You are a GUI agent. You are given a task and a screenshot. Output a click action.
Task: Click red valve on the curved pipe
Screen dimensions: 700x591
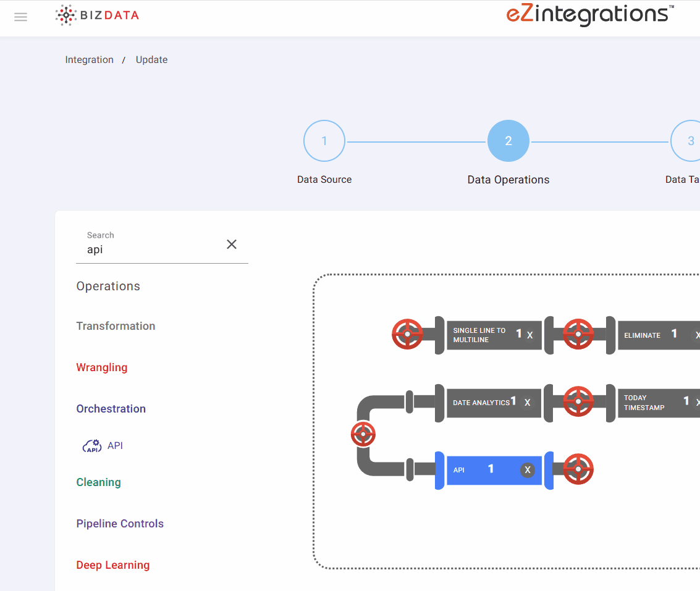pyautogui.click(x=363, y=434)
